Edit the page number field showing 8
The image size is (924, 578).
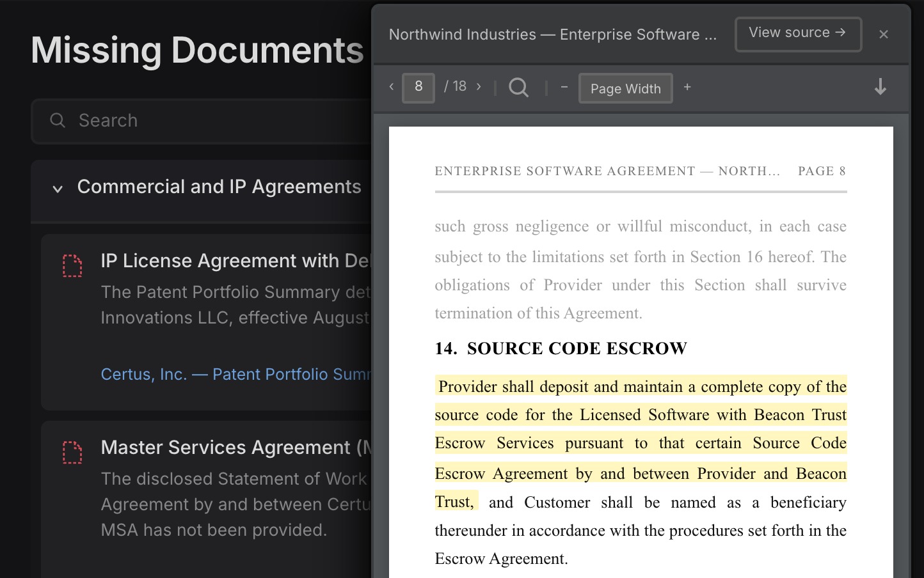[418, 88]
